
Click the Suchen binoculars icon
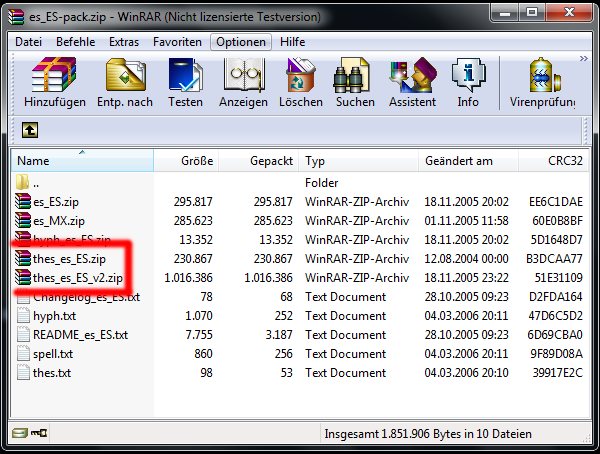351,75
